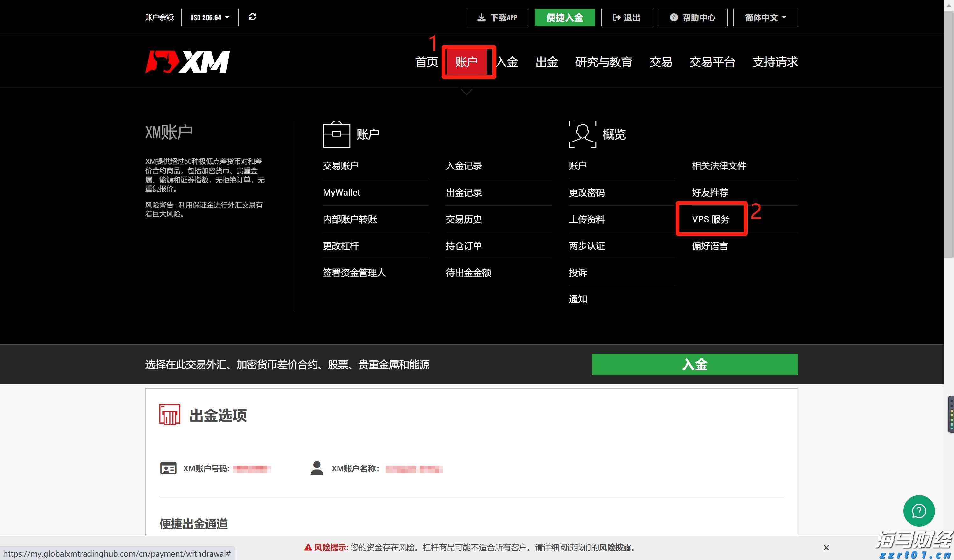Screen dimensions: 954x560
Task: Click the ID card icon beside XM账户号码
Action: (x=168, y=468)
